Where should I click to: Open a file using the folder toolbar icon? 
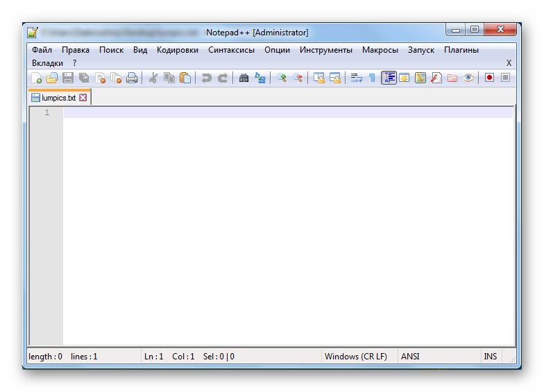click(x=51, y=78)
